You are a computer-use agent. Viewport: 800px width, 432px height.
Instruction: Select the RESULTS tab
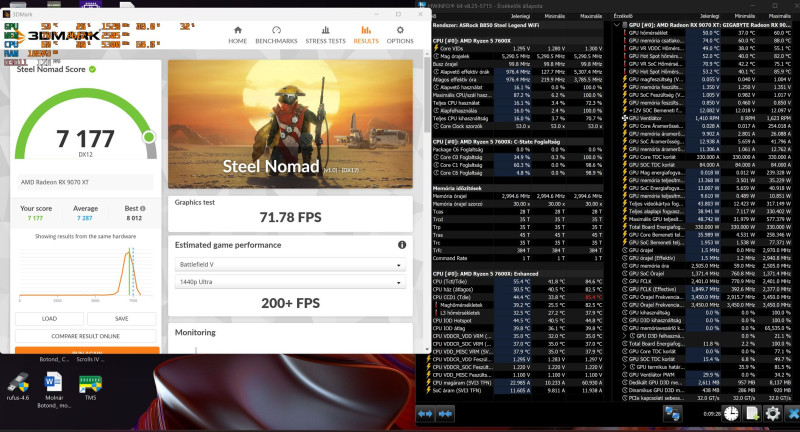point(366,35)
